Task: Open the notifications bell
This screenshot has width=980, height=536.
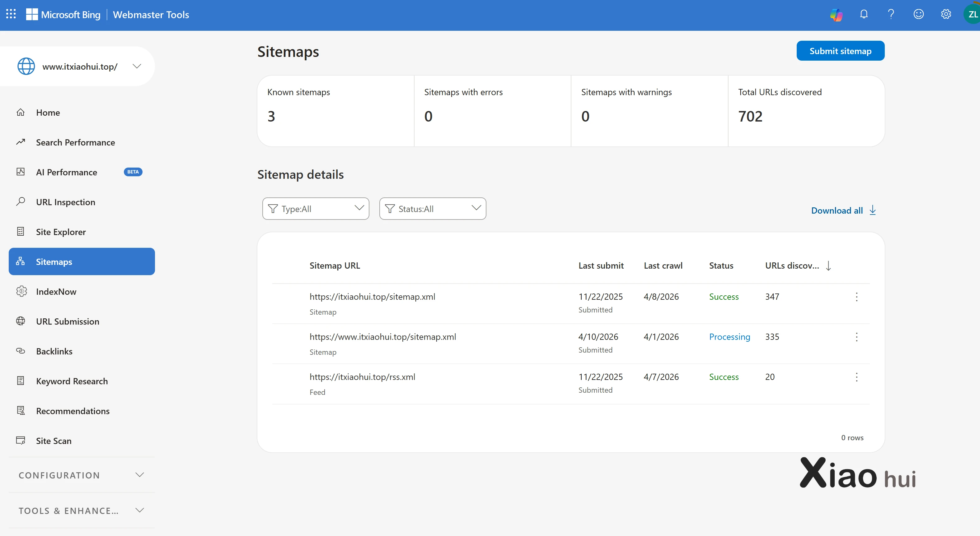Action: (x=864, y=14)
